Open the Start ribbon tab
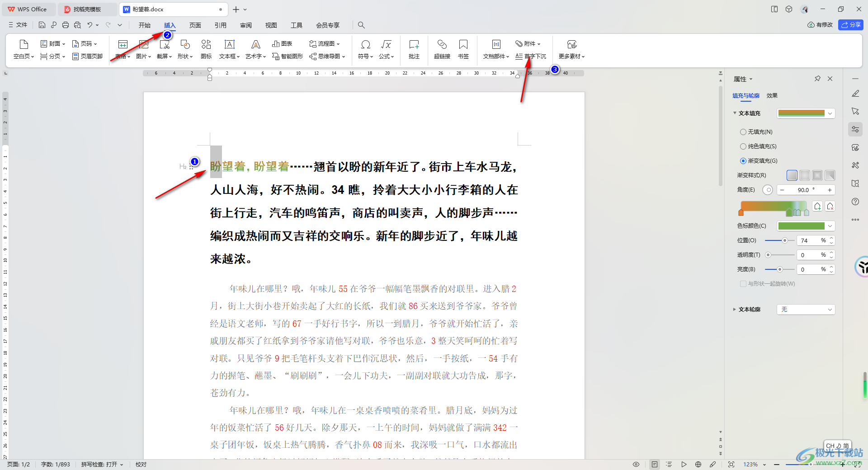Viewport: 868px width, 470px height. (x=145, y=25)
